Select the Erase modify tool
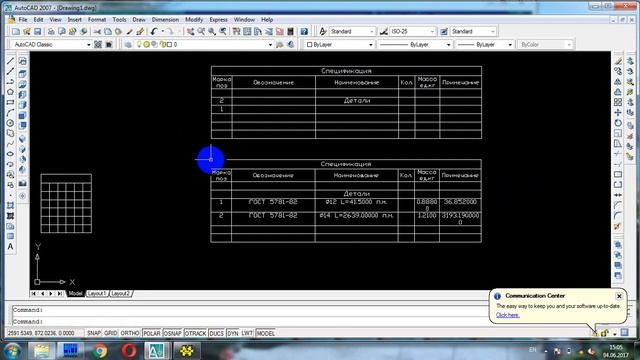The width and height of the screenshot is (640, 360). point(618,61)
